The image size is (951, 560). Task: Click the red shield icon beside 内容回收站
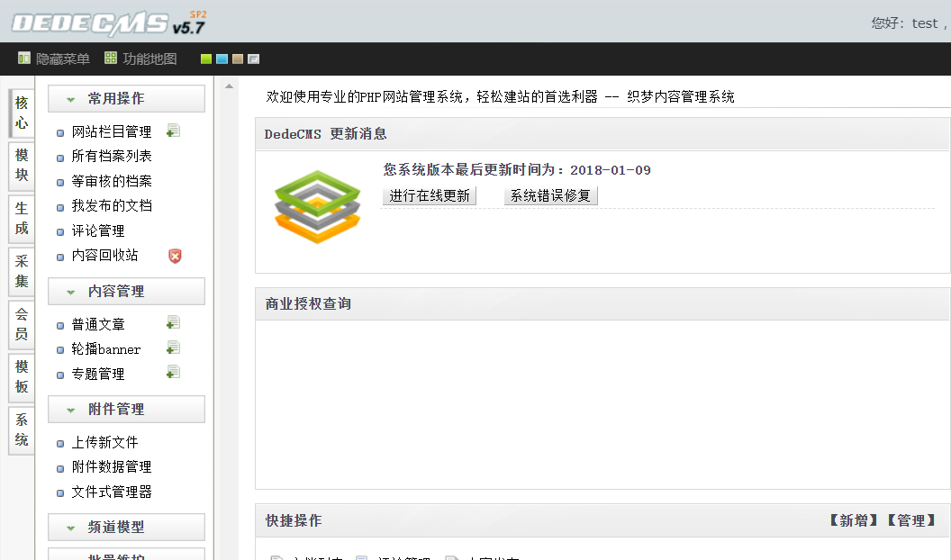tap(175, 256)
